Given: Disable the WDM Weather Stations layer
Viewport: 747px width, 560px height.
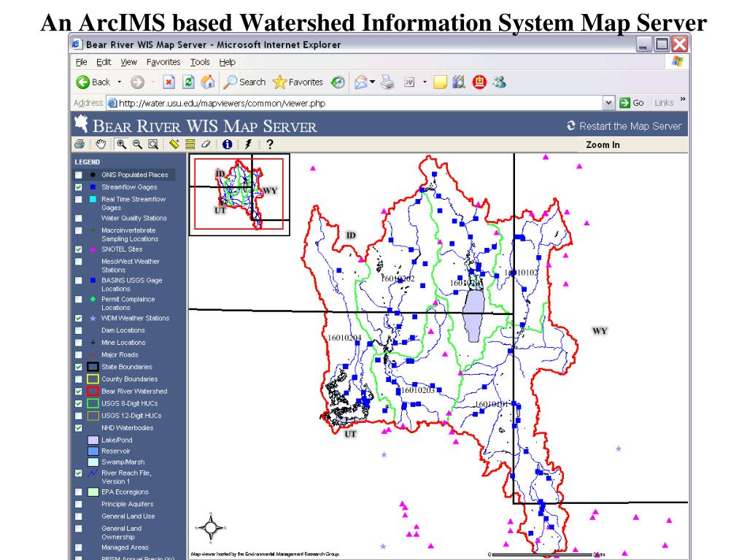Looking at the screenshot, I should point(79,319).
